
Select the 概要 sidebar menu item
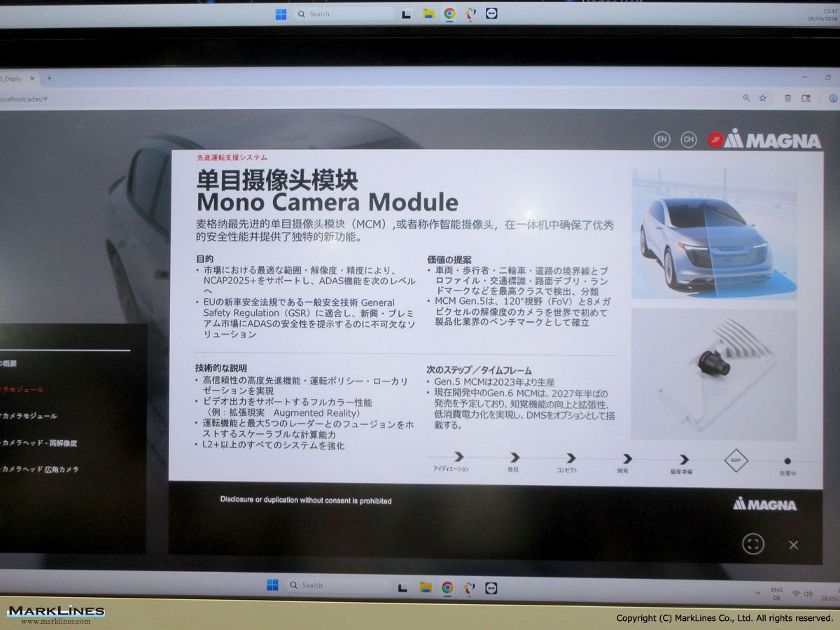(8, 363)
